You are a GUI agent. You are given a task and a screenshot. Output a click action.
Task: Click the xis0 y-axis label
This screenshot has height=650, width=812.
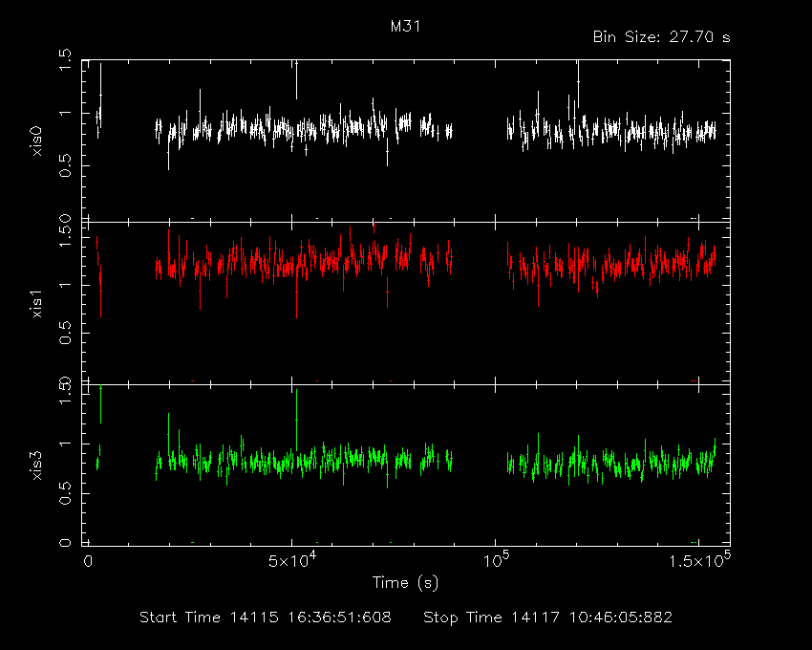[x=37, y=141]
